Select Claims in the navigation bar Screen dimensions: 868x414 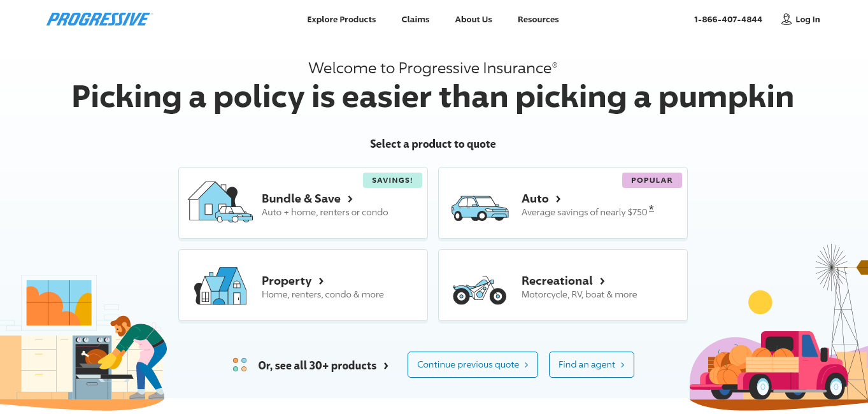coord(415,19)
